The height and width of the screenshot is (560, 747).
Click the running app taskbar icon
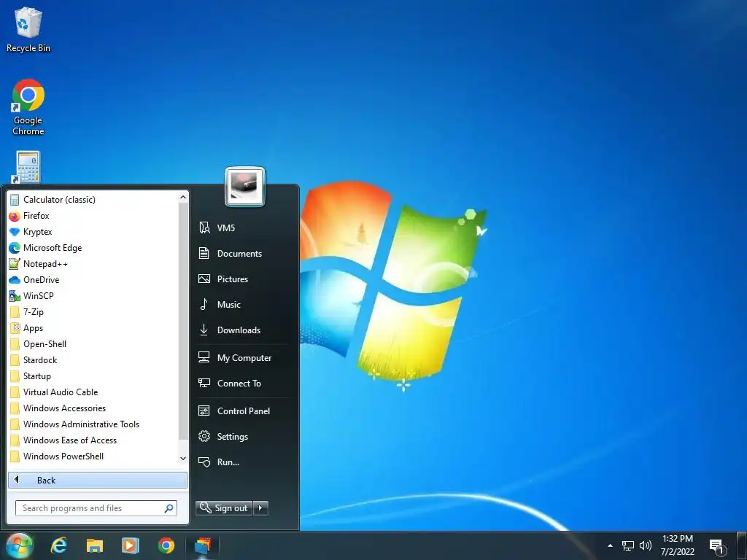203,545
